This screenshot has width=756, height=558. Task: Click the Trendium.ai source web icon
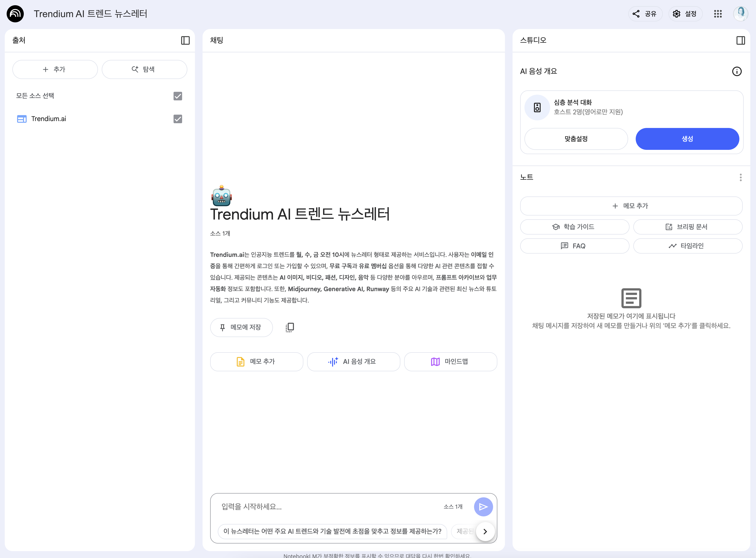pyautogui.click(x=22, y=119)
